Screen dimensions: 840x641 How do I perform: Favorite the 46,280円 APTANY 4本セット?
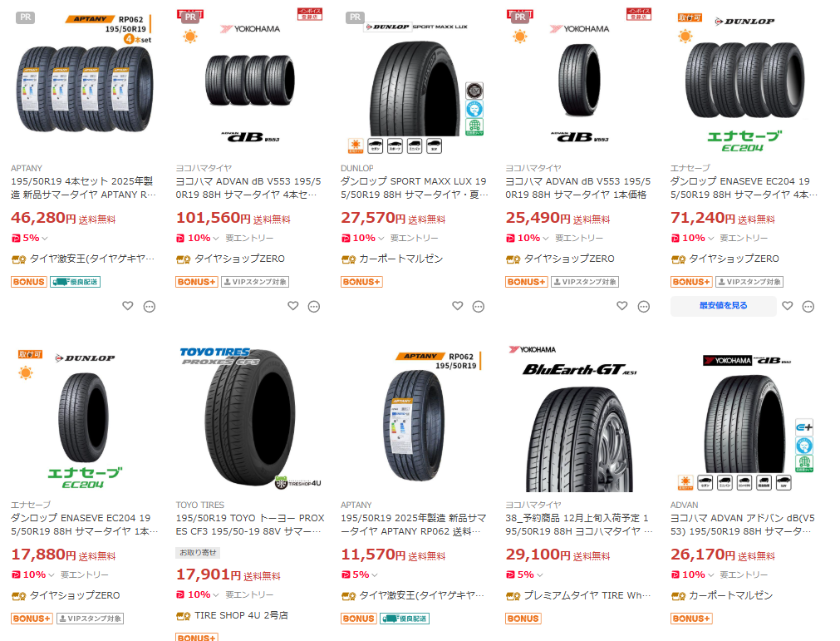128,306
